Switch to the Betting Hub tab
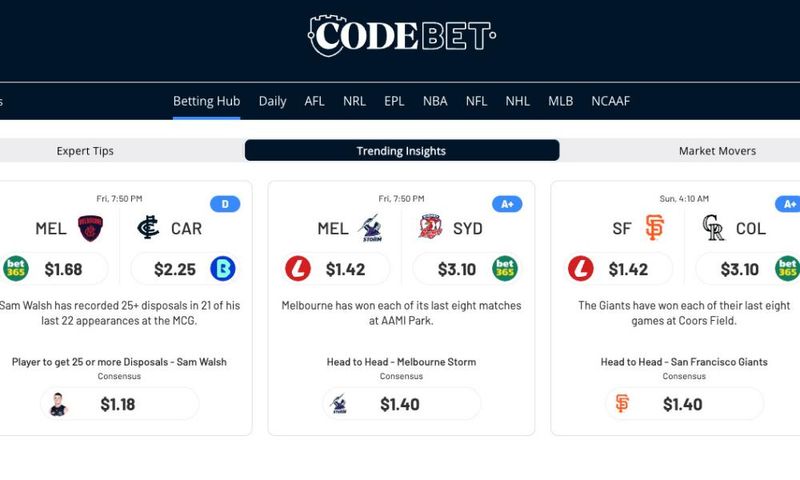This screenshot has width=800, height=480. 207,101
